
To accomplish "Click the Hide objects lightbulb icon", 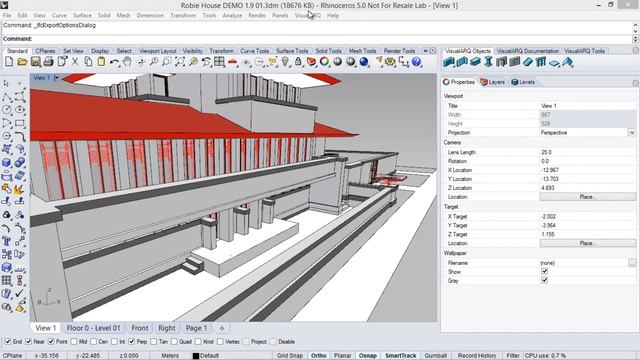I will coord(285,62).
